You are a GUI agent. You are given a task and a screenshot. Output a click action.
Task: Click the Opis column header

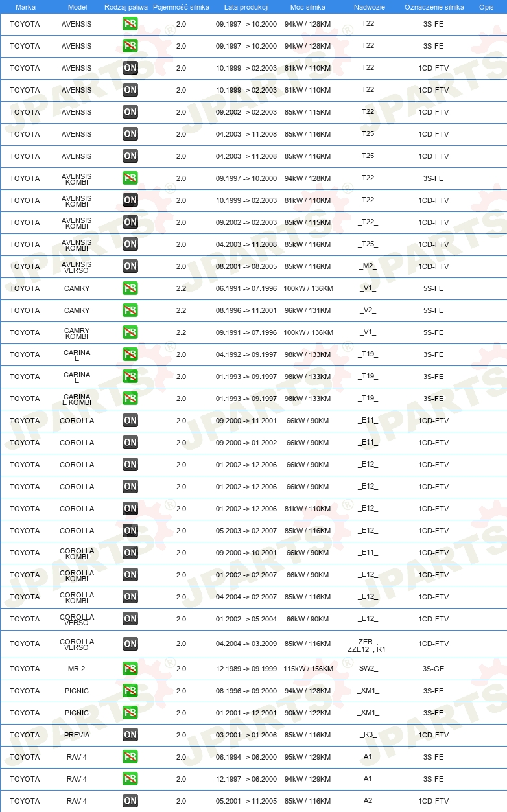click(x=486, y=7)
